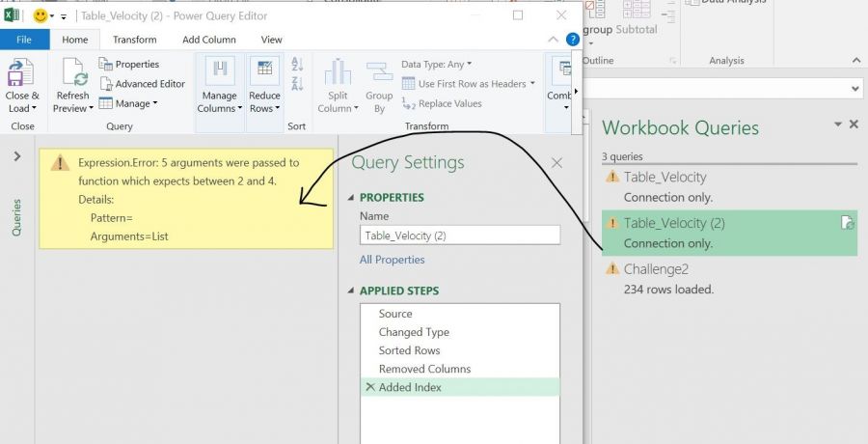Open the Data Type: Any dropdown
Image resolution: width=868 pixels, height=444 pixels.
pyautogui.click(x=437, y=65)
